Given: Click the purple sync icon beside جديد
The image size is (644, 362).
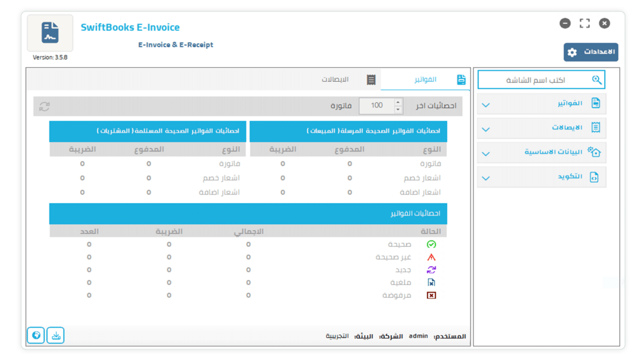Looking at the screenshot, I should (x=431, y=269).
